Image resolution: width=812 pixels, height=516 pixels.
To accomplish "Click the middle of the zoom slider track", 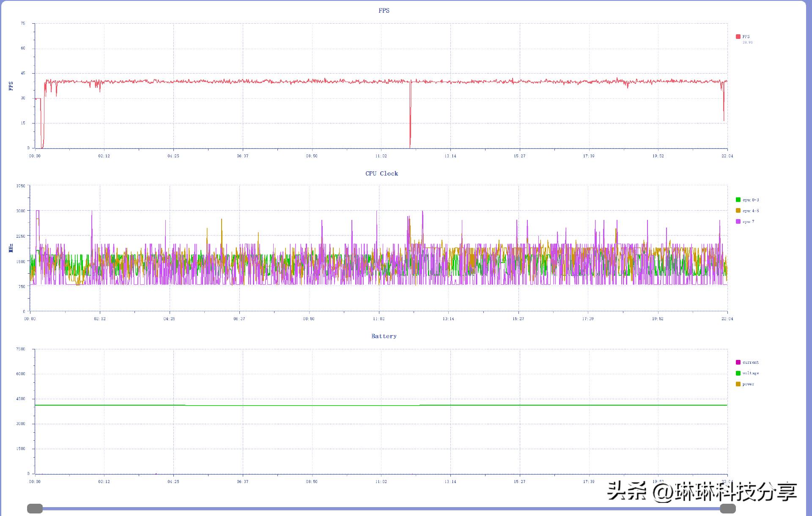I will [381, 508].
